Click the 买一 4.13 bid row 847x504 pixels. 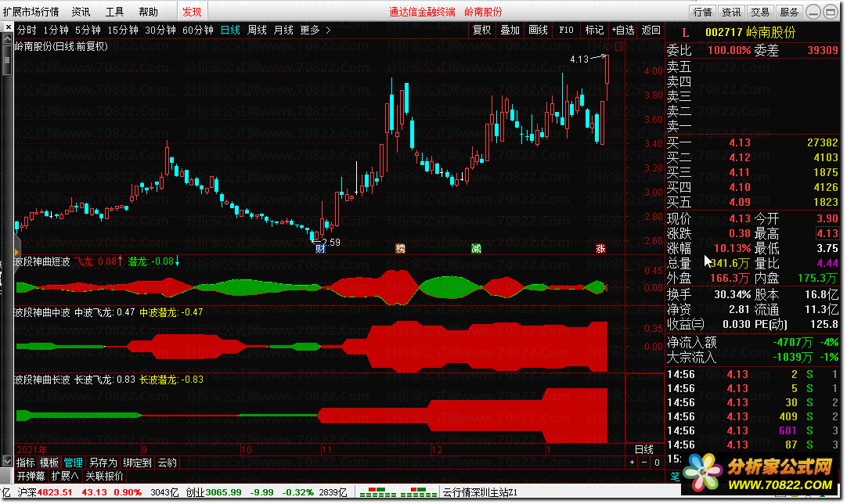[x=752, y=142]
